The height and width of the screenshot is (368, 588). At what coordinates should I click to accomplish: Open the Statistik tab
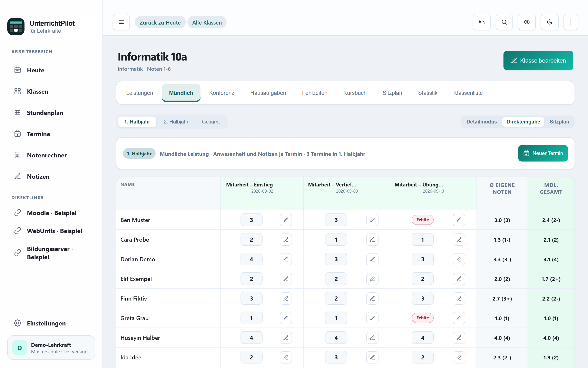[428, 93]
